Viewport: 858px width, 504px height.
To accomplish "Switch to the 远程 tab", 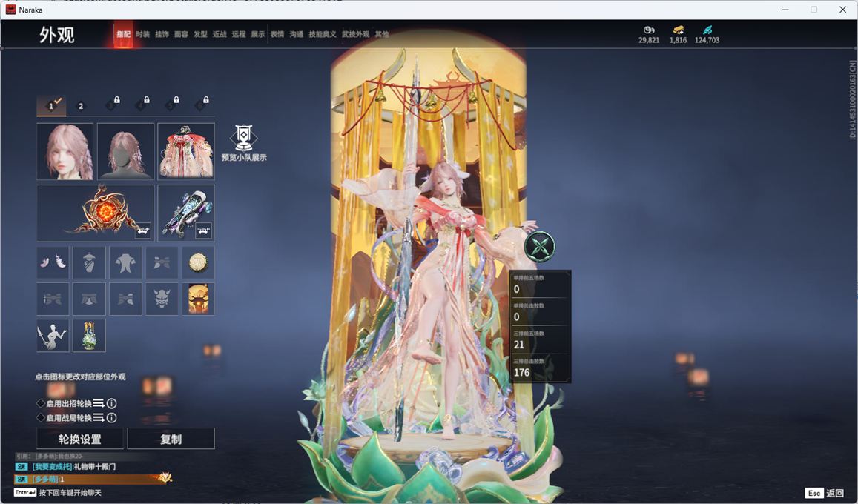I will (239, 34).
